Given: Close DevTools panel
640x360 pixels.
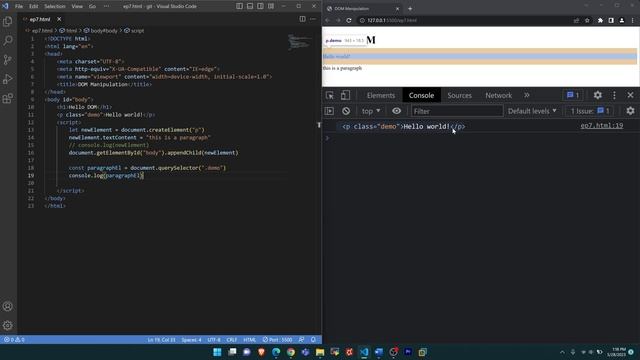Looking at the screenshot, I should coord(630,95).
